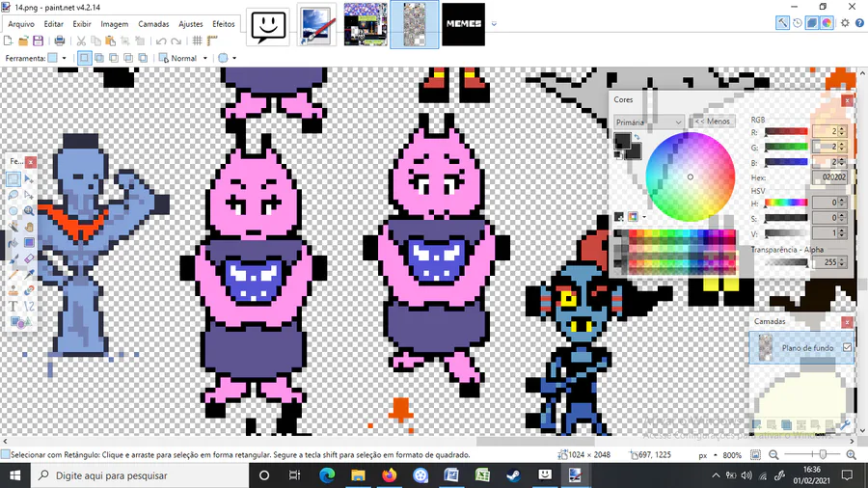Click the zoom out magnifier button

[x=773, y=455]
